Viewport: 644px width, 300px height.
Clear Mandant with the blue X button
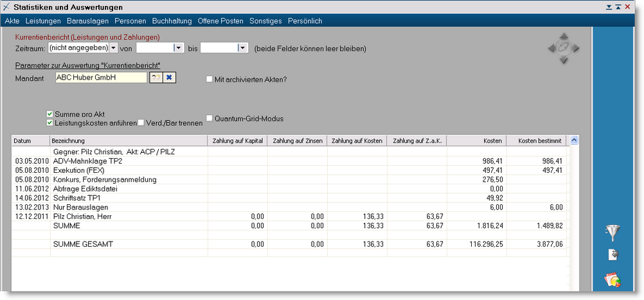coord(169,78)
